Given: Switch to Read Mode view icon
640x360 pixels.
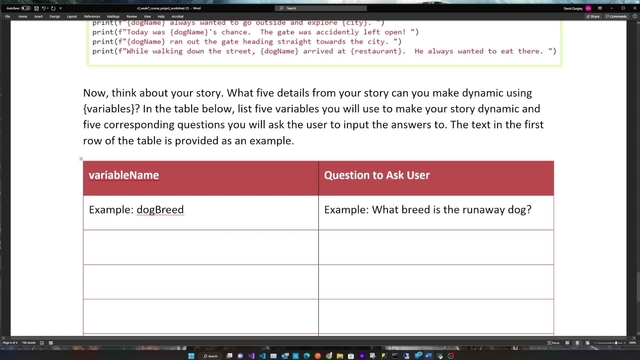Looking at the screenshot, I should pyautogui.click(x=567, y=343).
